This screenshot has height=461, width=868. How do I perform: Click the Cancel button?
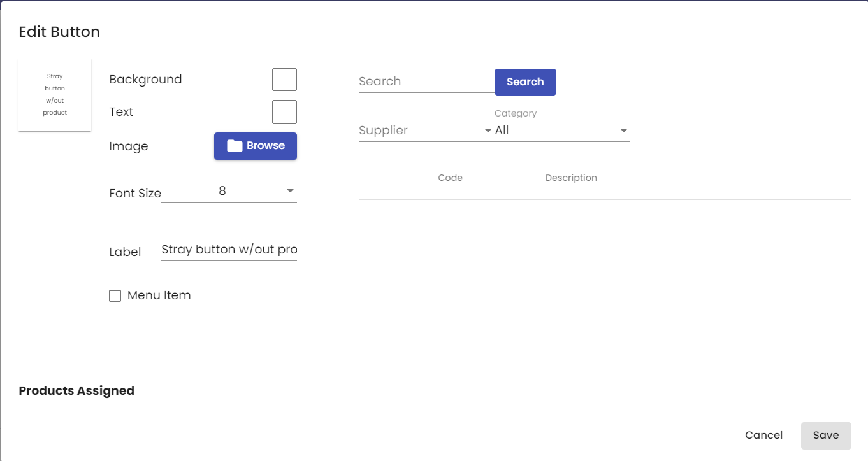pos(763,436)
